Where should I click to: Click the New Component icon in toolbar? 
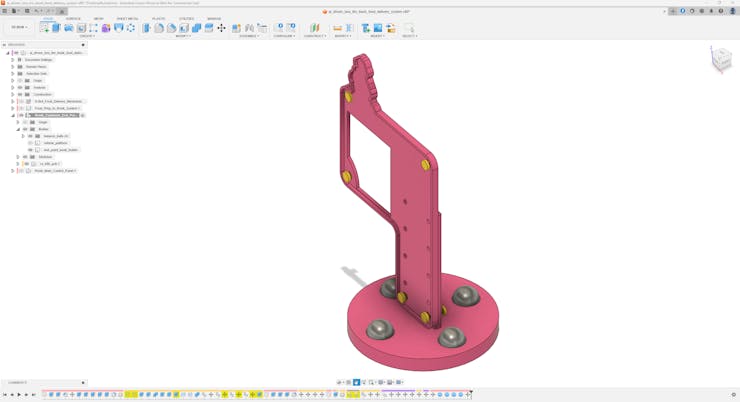236,28
